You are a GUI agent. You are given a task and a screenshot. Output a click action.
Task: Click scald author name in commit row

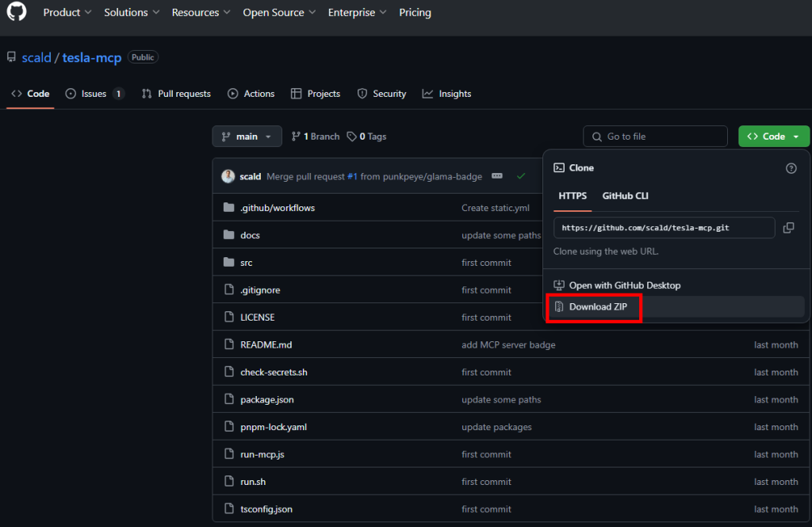pos(250,177)
